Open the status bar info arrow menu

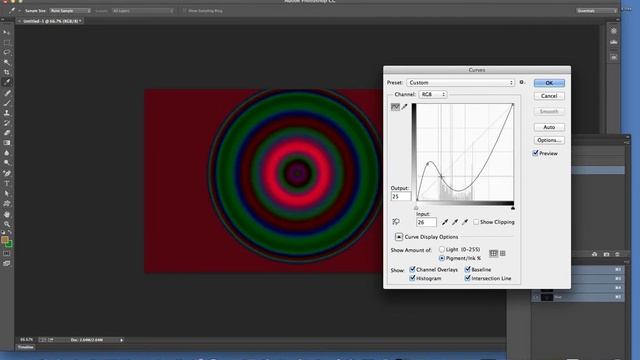[x=121, y=340]
